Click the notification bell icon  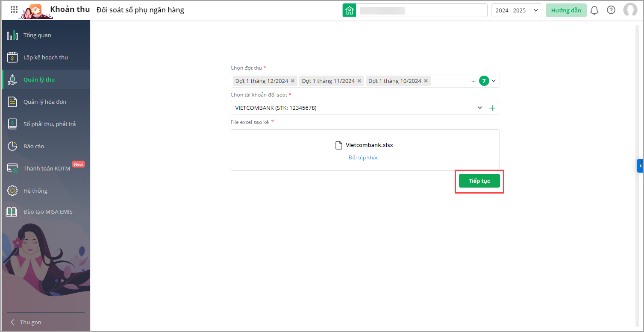coord(594,10)
